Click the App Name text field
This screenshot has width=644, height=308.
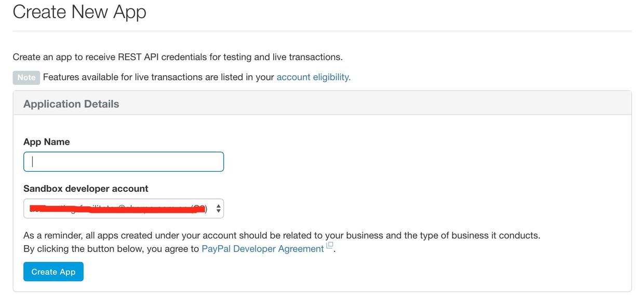[124, 162]
